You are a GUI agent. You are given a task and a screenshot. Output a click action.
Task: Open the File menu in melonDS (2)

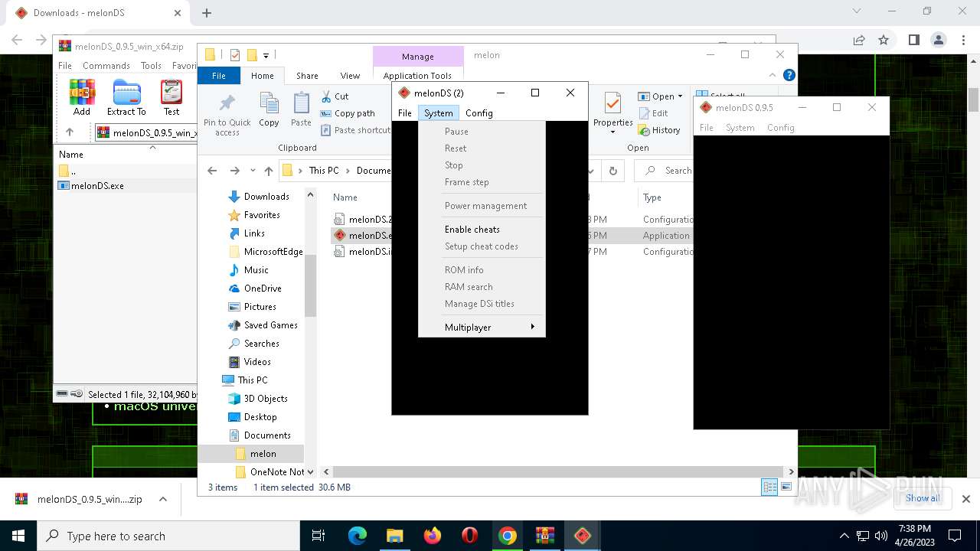(x=404, y=112)
